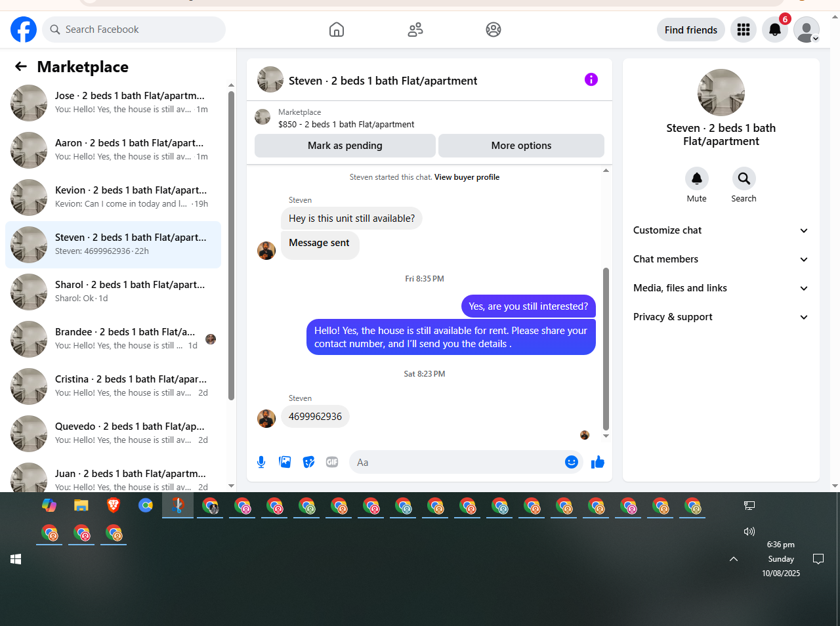Open the Home feed icon
This screenshot has width=840, height=626.
pyautogui.click(x=337, y=30)
